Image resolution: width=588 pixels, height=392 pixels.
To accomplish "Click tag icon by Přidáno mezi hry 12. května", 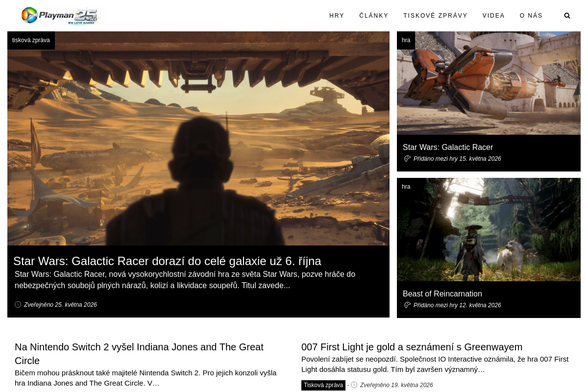I will [x=407, y=305].
